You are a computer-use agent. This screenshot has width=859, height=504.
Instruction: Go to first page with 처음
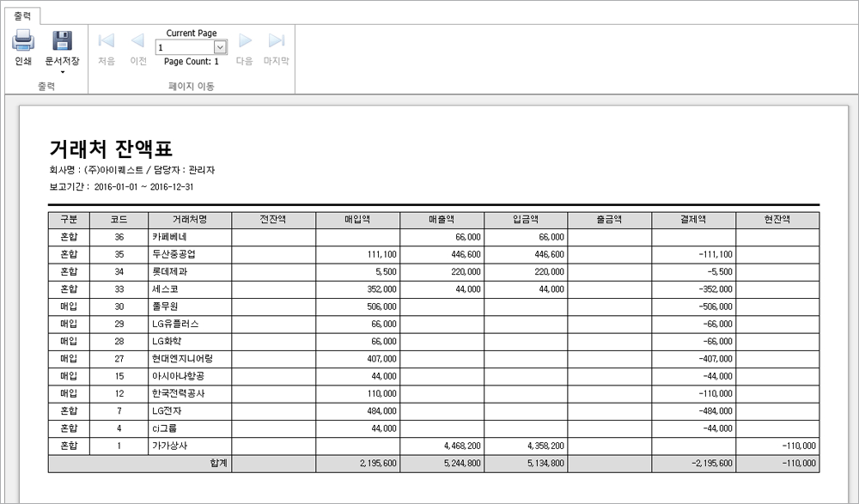point(107,48)
